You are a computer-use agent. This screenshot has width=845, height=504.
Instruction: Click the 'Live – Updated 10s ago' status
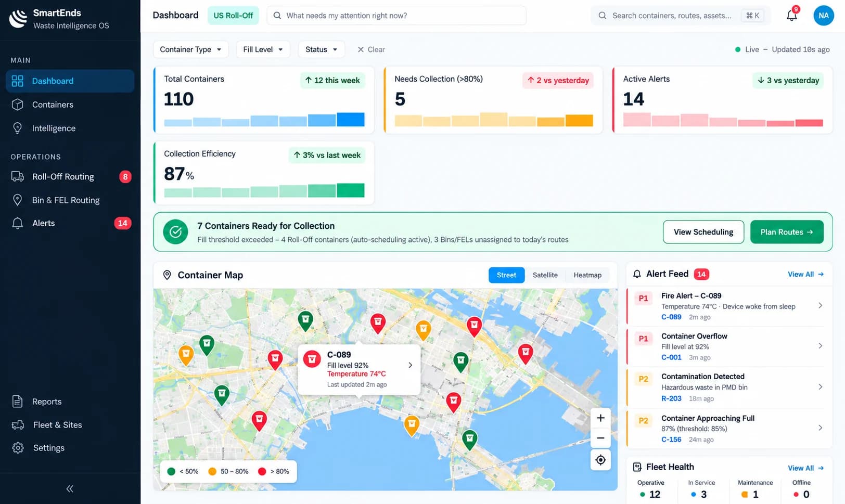point(782,49)
